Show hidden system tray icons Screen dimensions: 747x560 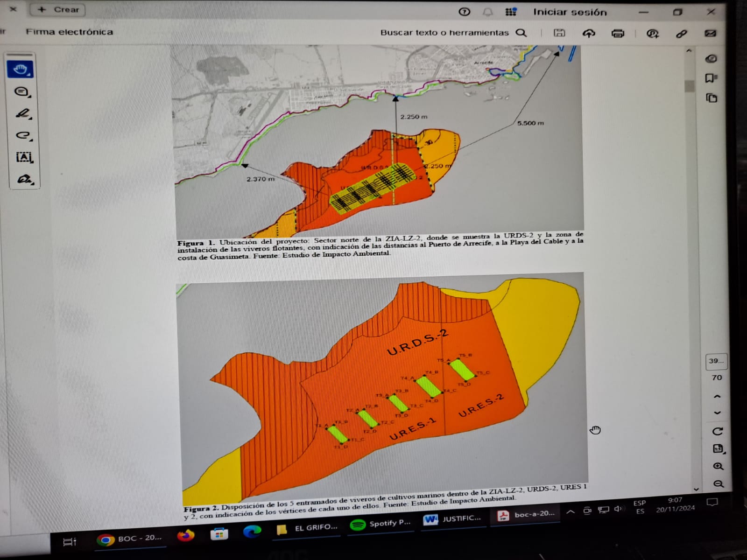(x=571, y=511)
